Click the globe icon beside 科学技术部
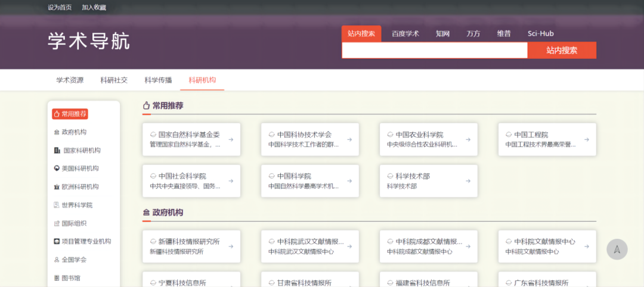This screenshot has width=644, height=287. click(x=390, y=176)
